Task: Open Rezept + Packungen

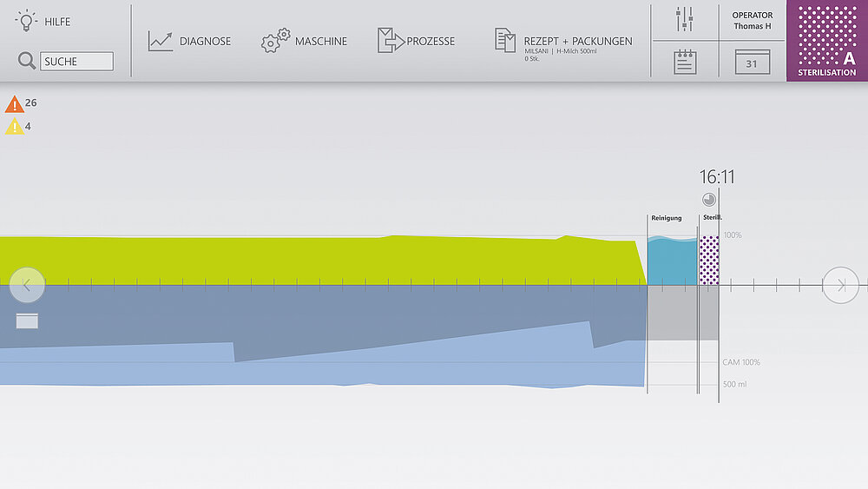Action: pyautogui.click(x=564, y=41)
